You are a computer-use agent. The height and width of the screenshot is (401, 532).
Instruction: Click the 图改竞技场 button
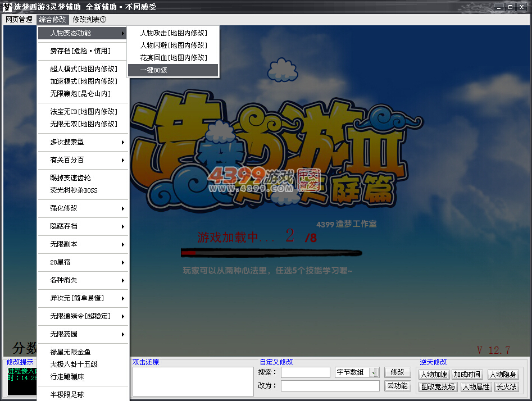438,387
